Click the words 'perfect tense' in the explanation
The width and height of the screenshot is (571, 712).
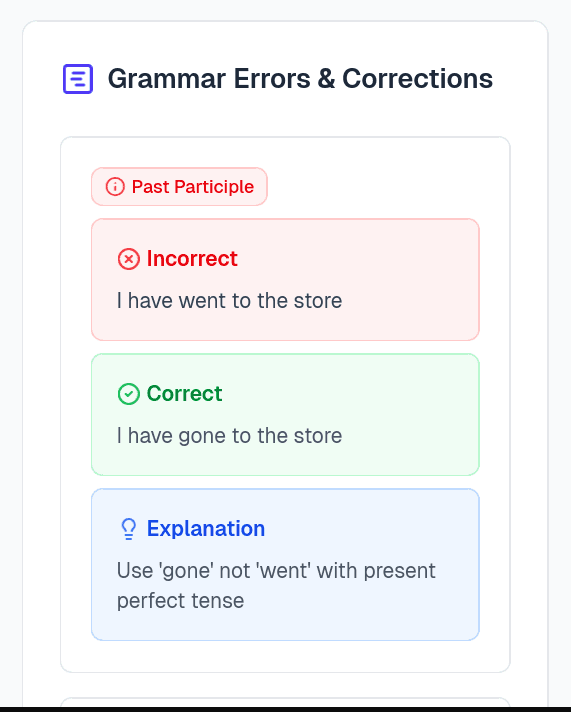(180, 601)
